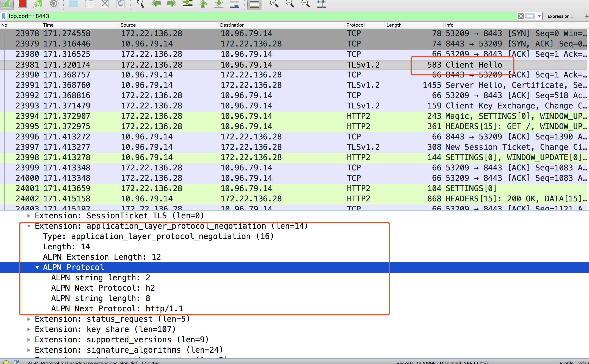Image resolution: width=589 pixels, height=364 pixels.
Task: Select Type: application_layer_protocol_negotiation (16) field
Action: click(x=158, y=237)
